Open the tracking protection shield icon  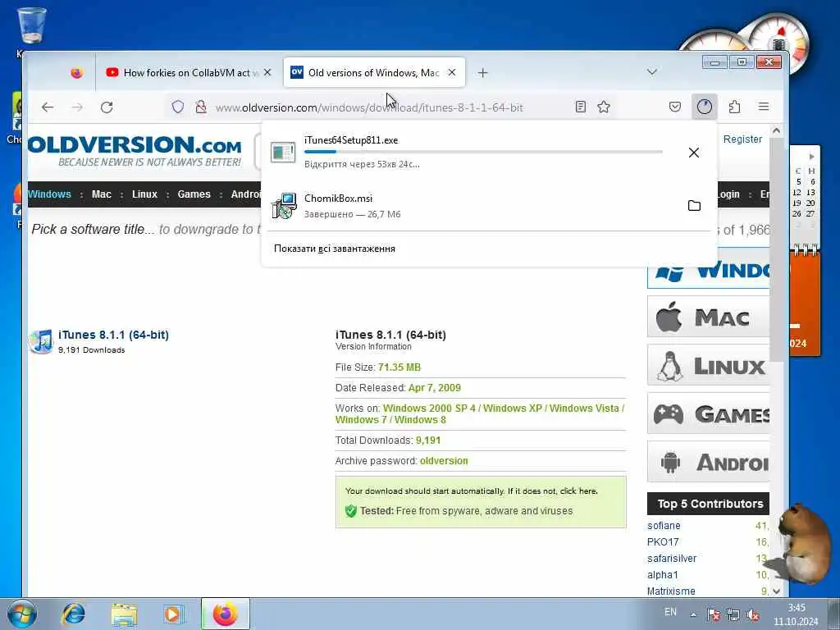tap(178, 107)
